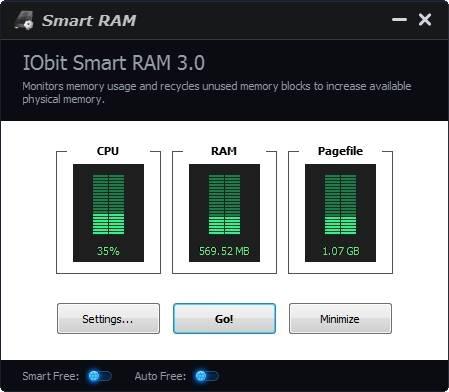Open the Settings dialog

(x=108, y=318)
